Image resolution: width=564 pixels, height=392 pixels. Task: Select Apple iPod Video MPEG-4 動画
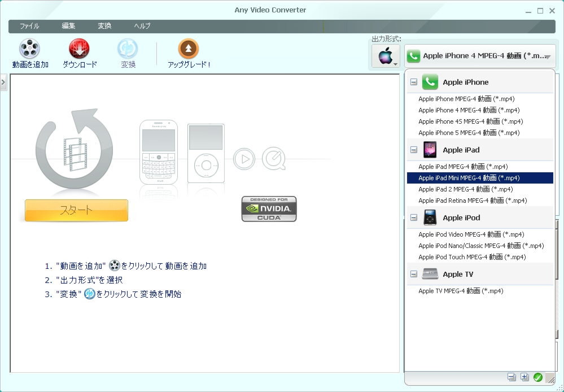click(480, 234)
